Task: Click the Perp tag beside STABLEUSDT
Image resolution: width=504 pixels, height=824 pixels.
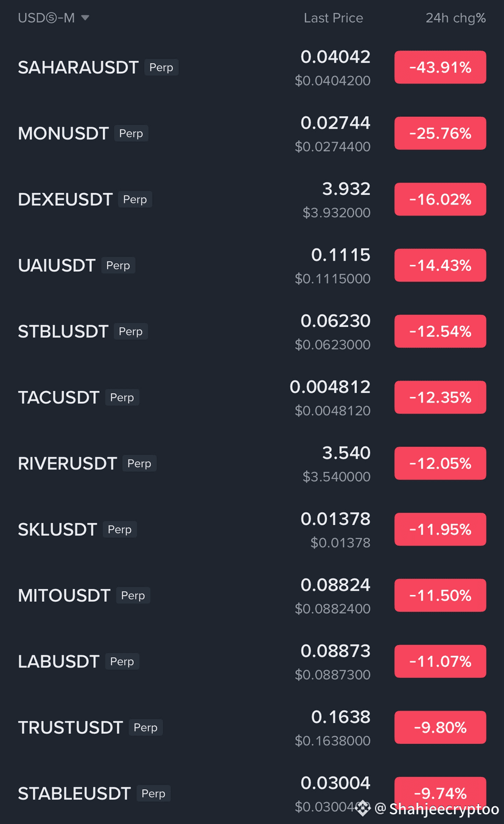Action: pyautogui.click(x=153, y=794)
